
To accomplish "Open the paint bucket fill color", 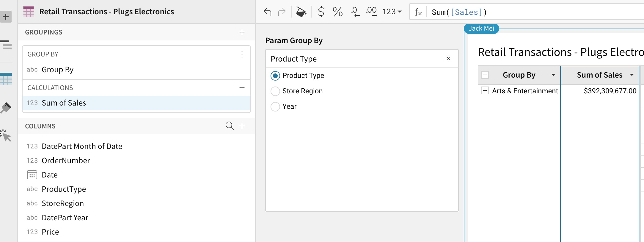I will click(x=301, y=12).
